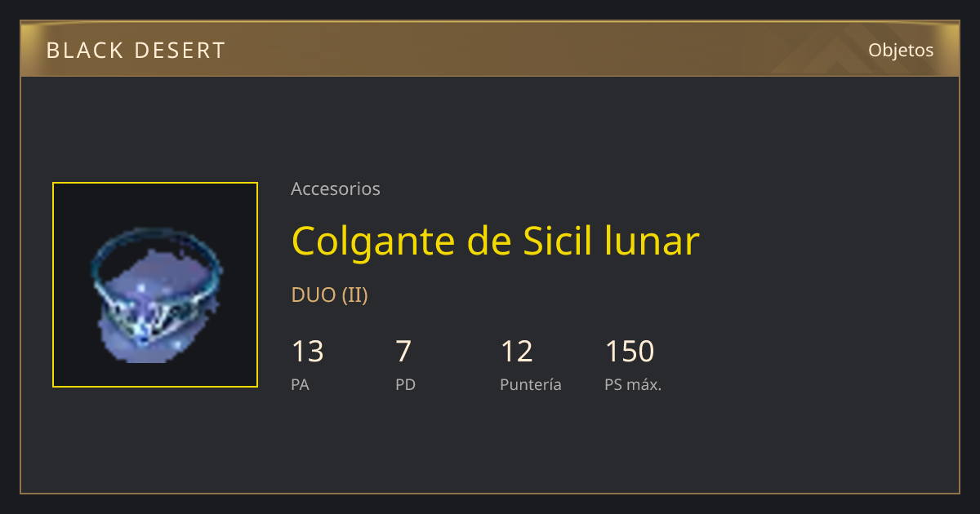Open the Objetos link in header

pos(901,50)
